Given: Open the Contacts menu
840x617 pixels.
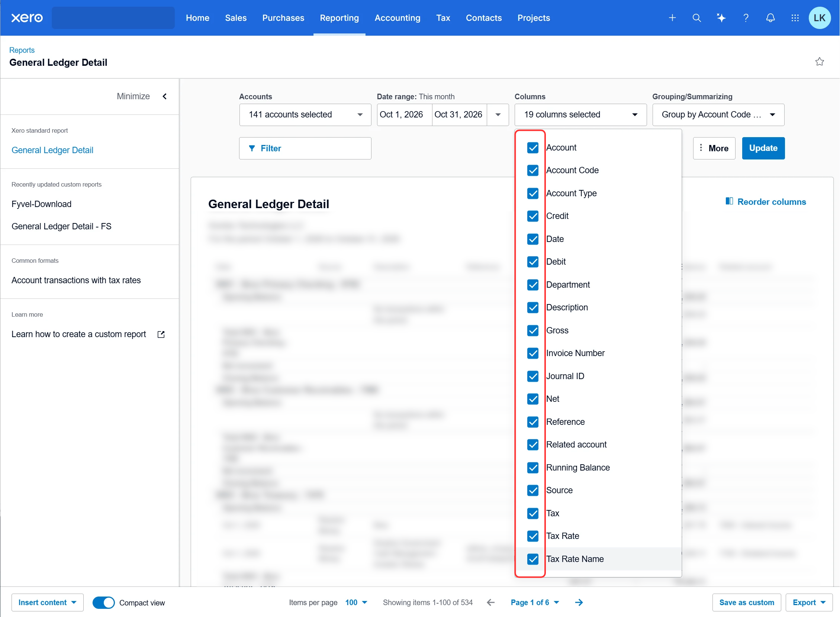Looking at the screenshot, I should click(483, 18).
